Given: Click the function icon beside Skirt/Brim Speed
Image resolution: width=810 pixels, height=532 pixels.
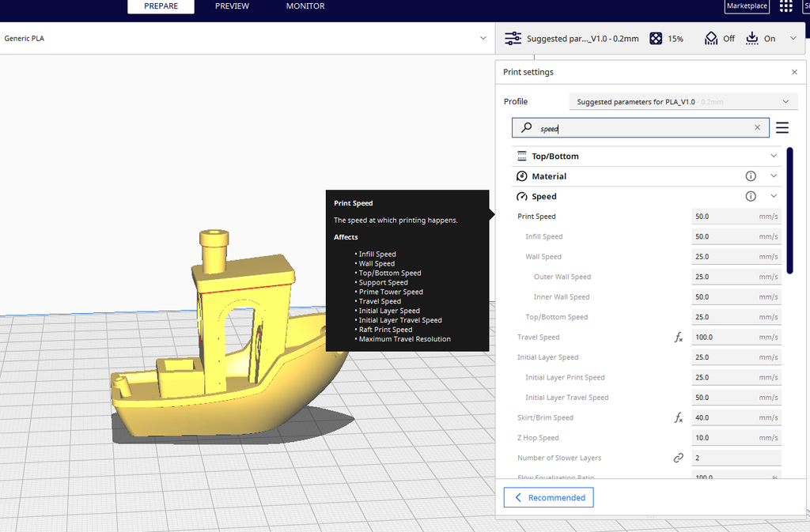Looking at the screenshot, I should 678,417.
